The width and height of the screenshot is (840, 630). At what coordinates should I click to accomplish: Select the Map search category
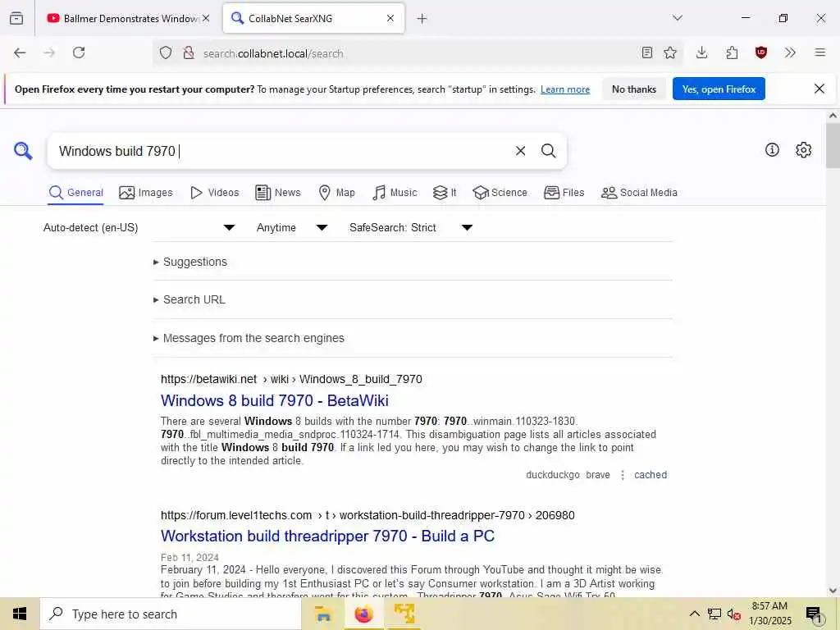pyautogui.click(x=336, y=192)
